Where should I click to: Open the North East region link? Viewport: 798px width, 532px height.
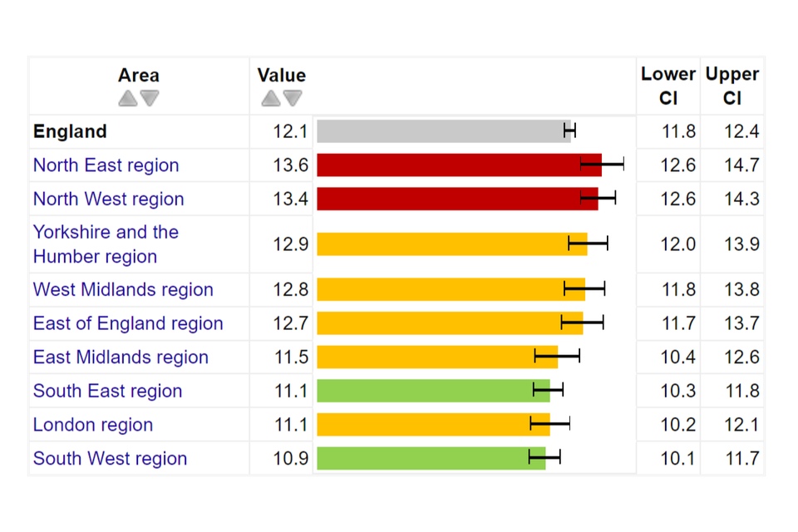click(x=106, y=165)
